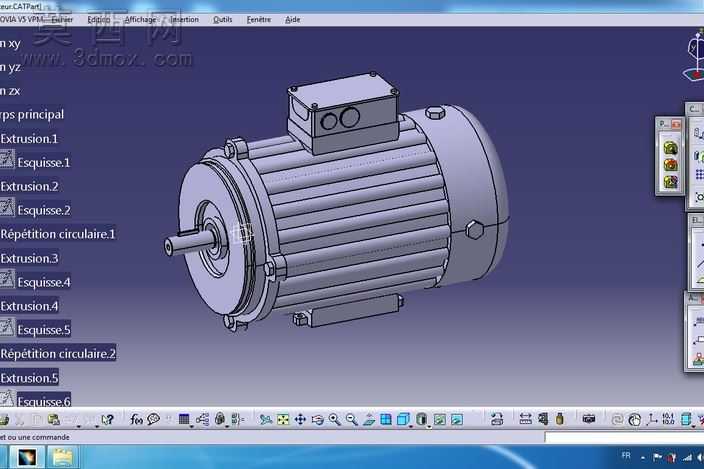Open the folder icon on Windows taskbar
Viewport: 704px width, 469px height.
pyautogui.click(x=62, y=457)
